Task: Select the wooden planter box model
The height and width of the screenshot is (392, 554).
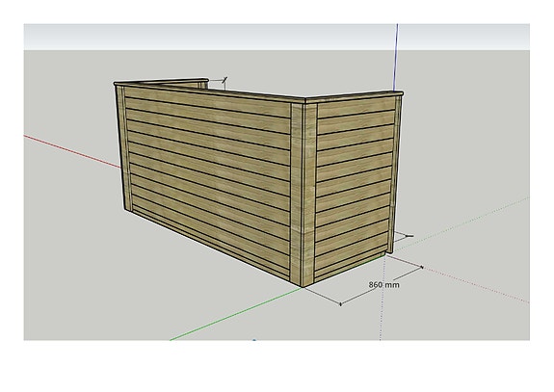Action: click(x=258, y=182)
